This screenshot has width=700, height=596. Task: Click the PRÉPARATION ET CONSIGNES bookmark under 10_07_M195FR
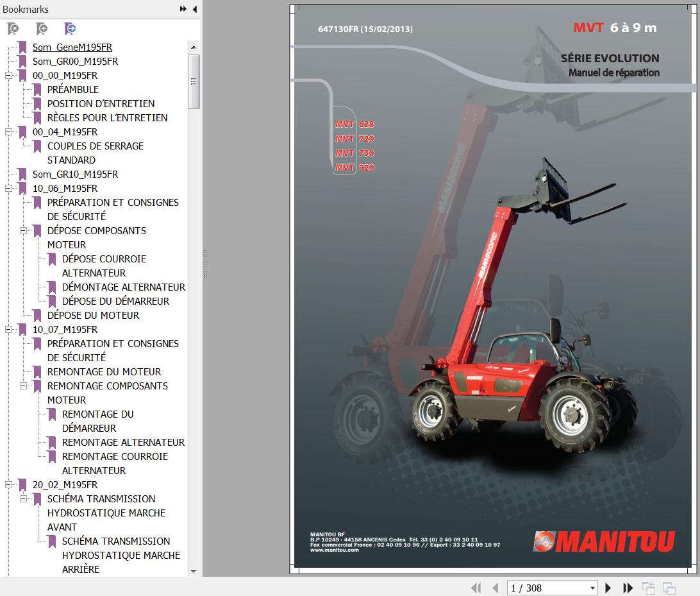[113, 351]
